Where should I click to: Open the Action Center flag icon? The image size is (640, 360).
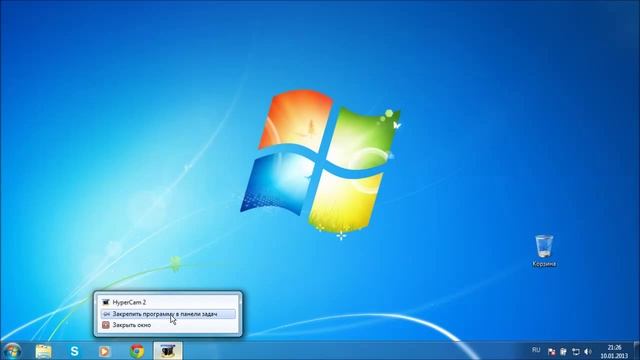551,351
